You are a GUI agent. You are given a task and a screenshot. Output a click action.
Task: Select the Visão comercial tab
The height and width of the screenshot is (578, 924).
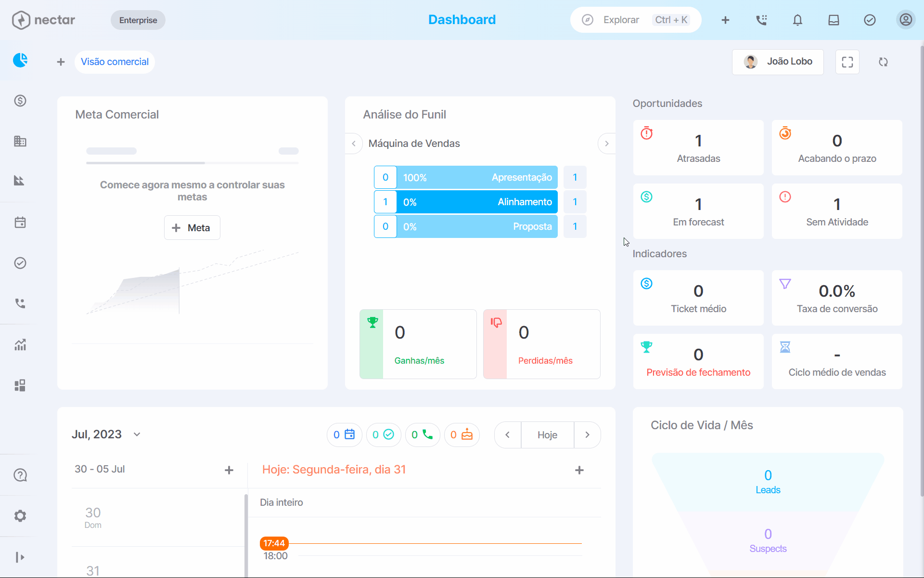115,62
